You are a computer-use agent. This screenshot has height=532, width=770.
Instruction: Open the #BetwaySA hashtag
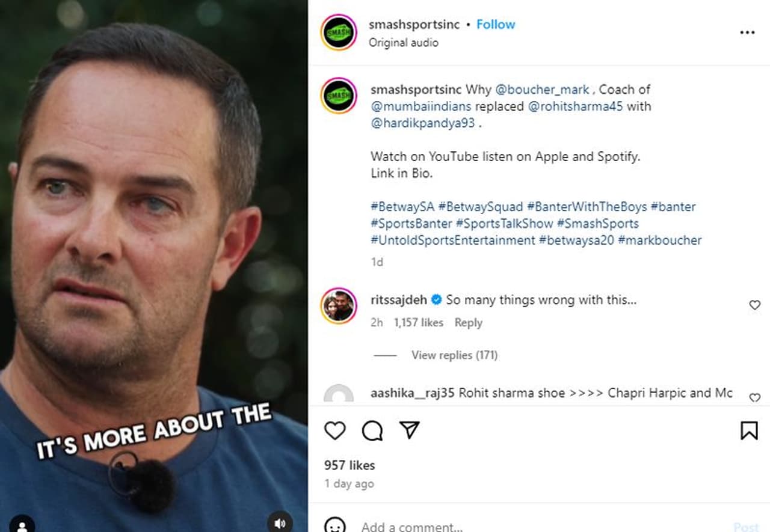(x=402, y=207)
